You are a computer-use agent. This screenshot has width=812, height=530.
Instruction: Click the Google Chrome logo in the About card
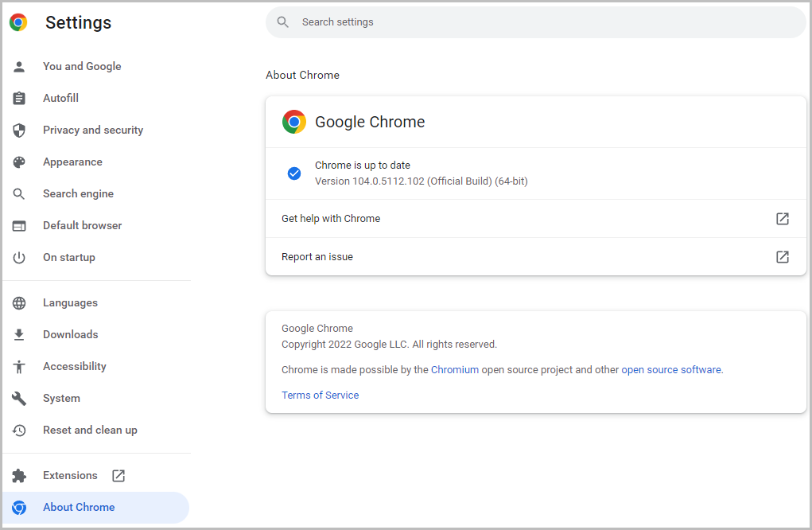(294, 122)
